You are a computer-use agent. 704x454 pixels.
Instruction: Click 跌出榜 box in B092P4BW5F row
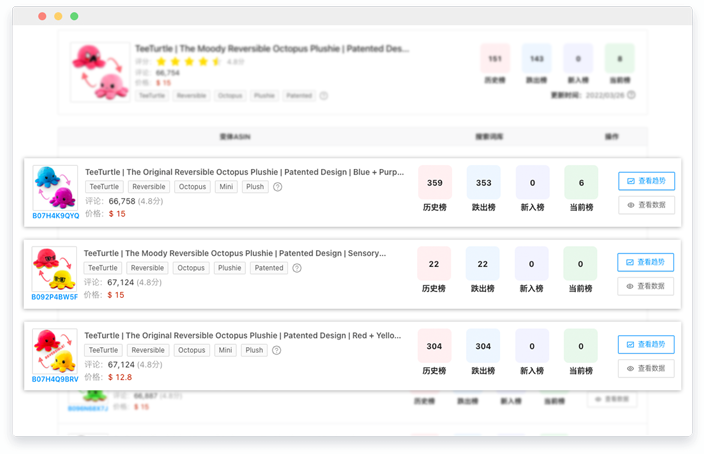[483, 264]
